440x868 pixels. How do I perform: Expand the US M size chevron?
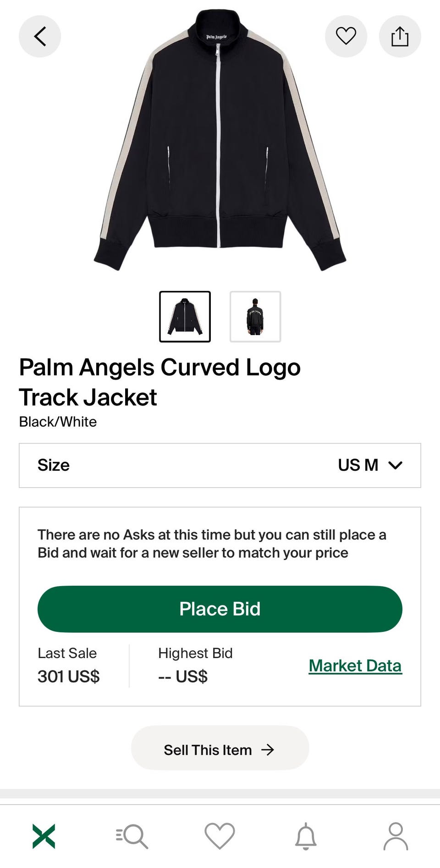pos(395,465)
